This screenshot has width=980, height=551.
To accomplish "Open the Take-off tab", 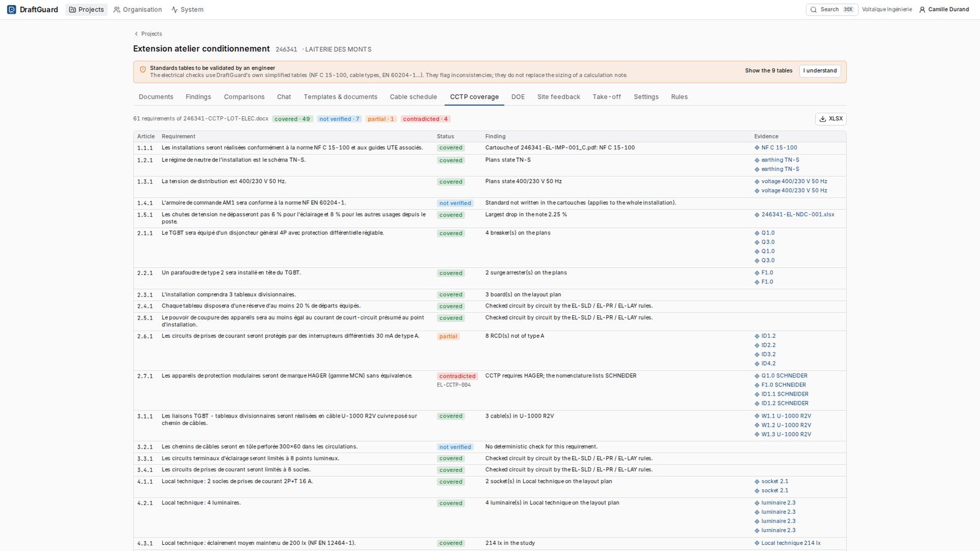I will (x=607, y=97).
